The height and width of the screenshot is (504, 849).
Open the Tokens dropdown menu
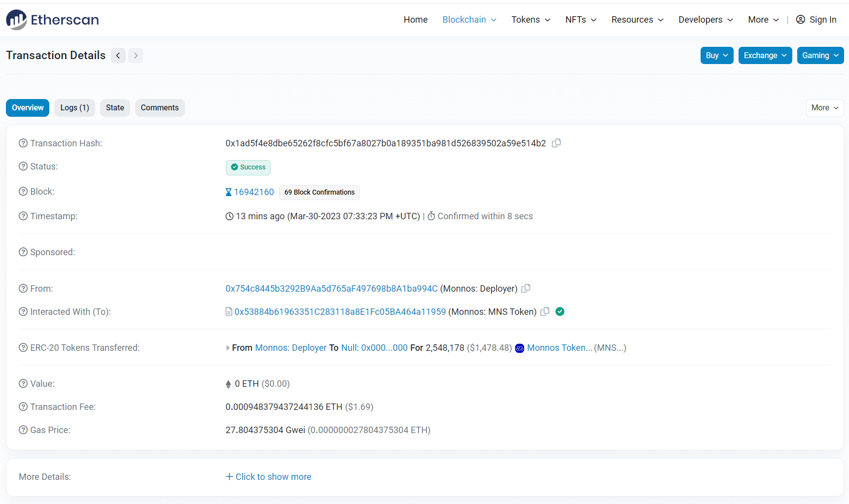[531, 20]
